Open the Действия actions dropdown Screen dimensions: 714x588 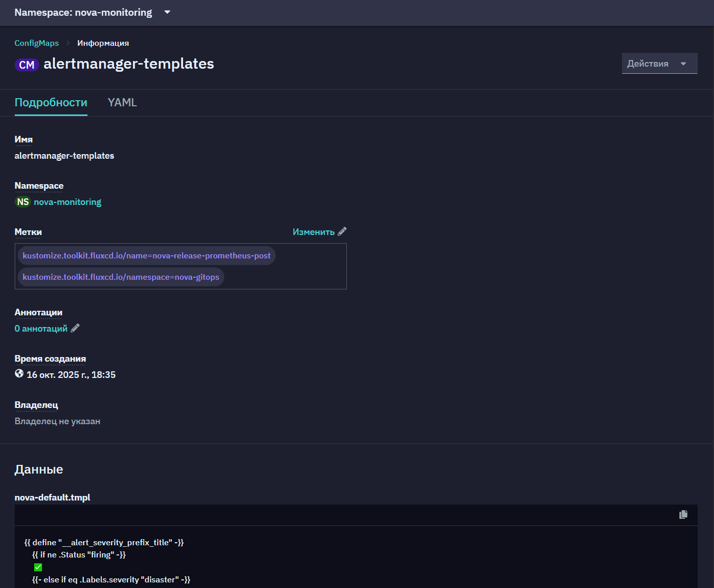(660, 64)
